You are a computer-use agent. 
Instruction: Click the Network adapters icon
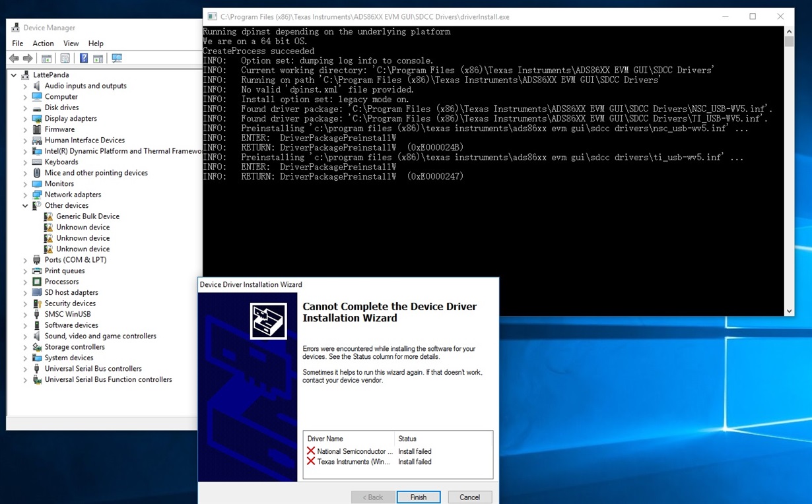click(37, 195)
